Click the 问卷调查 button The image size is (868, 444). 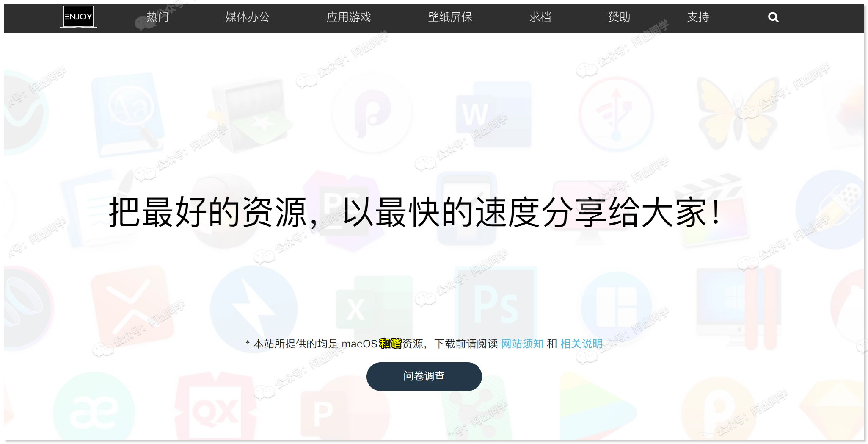424,376
